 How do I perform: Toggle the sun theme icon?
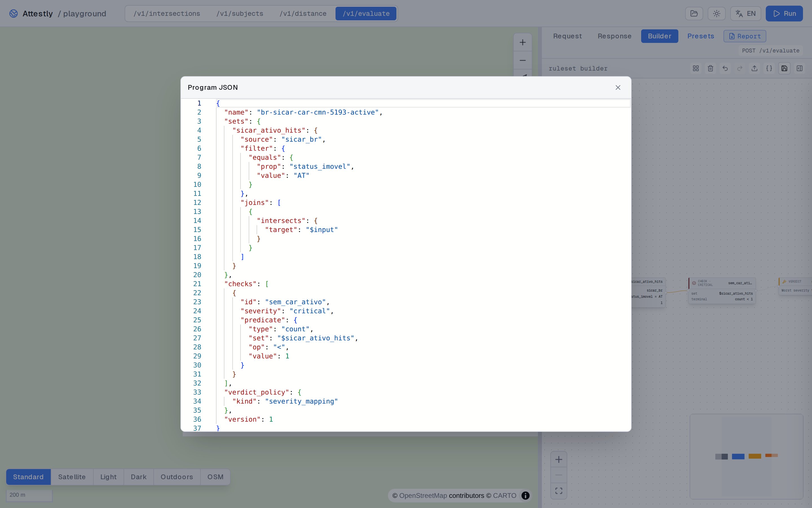point(716,14)
